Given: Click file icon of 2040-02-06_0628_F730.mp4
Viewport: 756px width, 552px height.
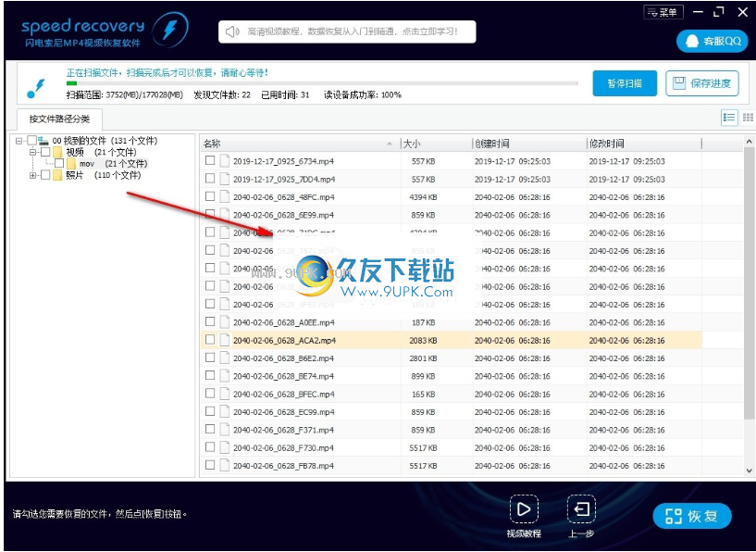Looking at the screenshot, I should [225, 446].
